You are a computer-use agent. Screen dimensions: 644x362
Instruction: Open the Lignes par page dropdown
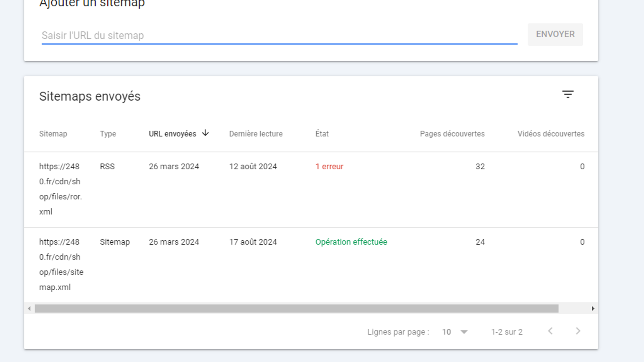point(455,332)
